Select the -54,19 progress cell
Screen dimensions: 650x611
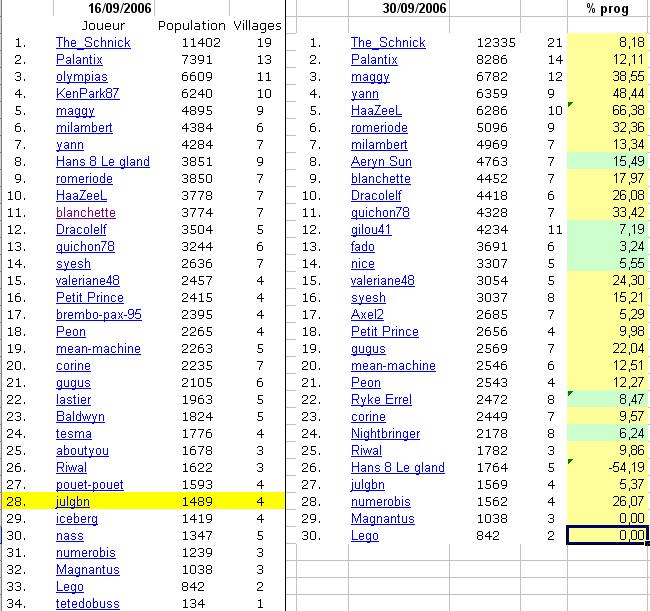pos(607,468)
